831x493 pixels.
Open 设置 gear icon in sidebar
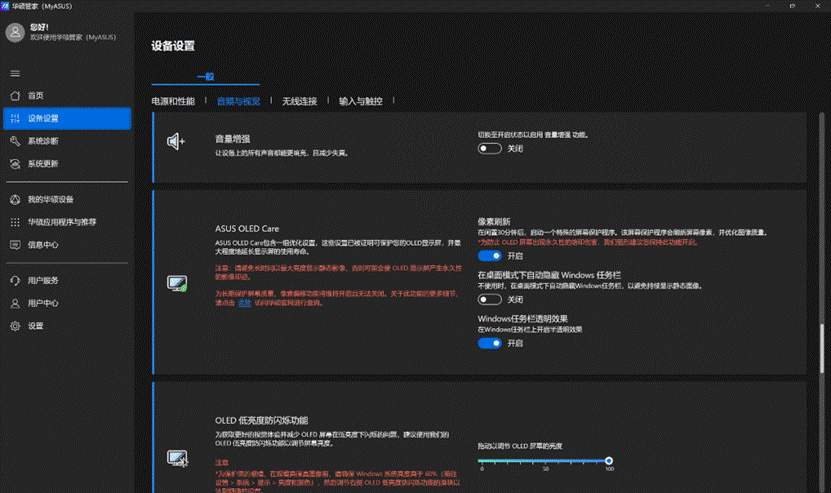15,326
